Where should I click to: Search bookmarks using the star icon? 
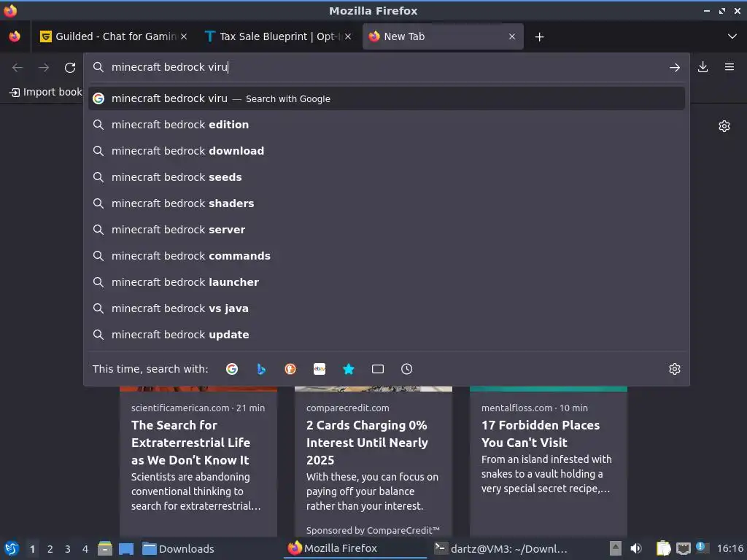(x=349, y=369)
